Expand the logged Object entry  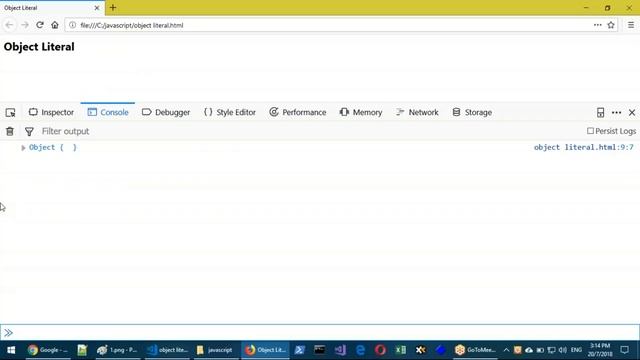pyautogui.click(x=23, y=148)
